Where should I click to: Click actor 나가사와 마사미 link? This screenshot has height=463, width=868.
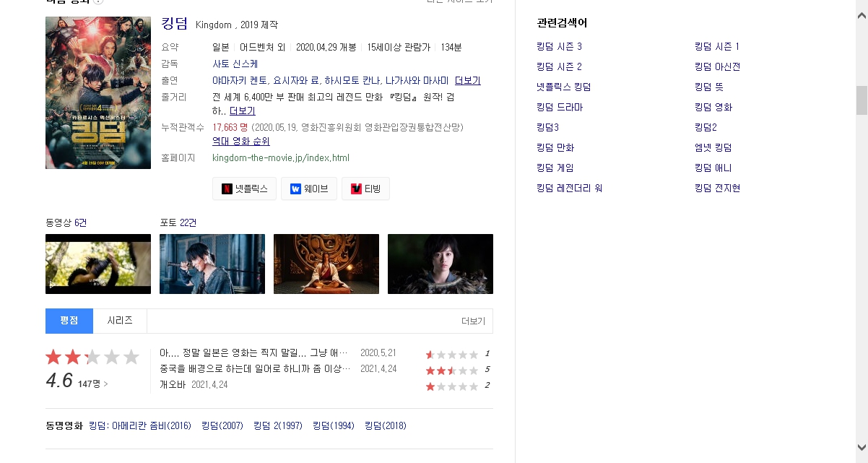click(417, 80)
